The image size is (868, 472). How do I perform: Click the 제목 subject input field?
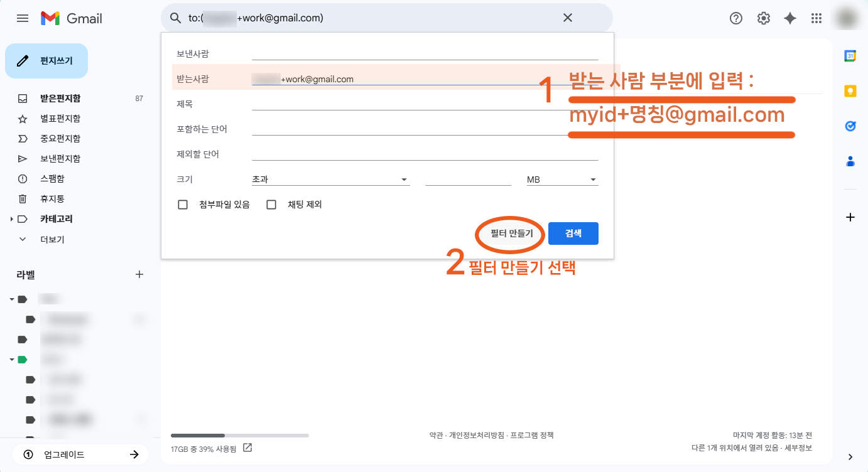425,104
